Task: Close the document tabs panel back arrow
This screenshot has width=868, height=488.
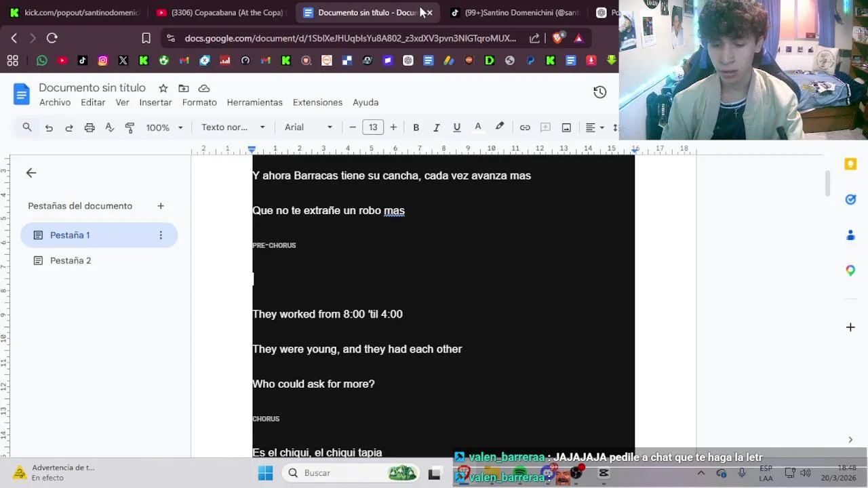Action: [x=31, y=173]
